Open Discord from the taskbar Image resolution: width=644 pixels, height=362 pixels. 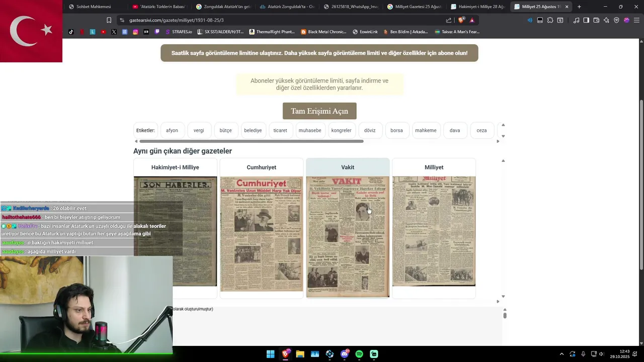tap(345, 354)
